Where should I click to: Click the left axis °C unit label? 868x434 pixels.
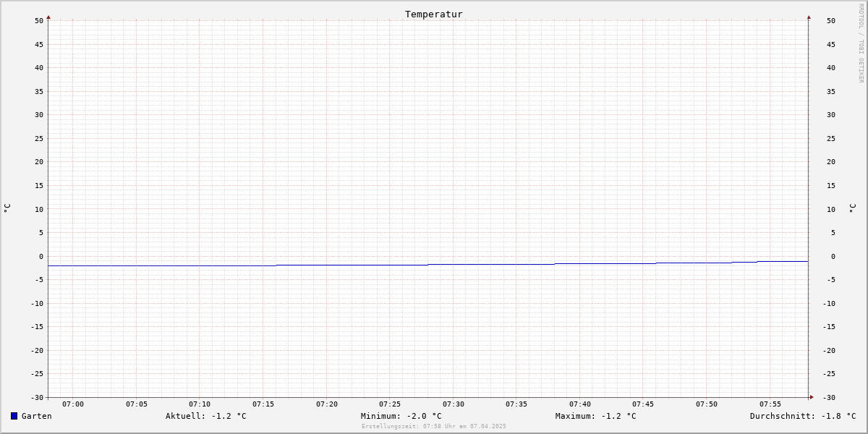tap(7, 208)
